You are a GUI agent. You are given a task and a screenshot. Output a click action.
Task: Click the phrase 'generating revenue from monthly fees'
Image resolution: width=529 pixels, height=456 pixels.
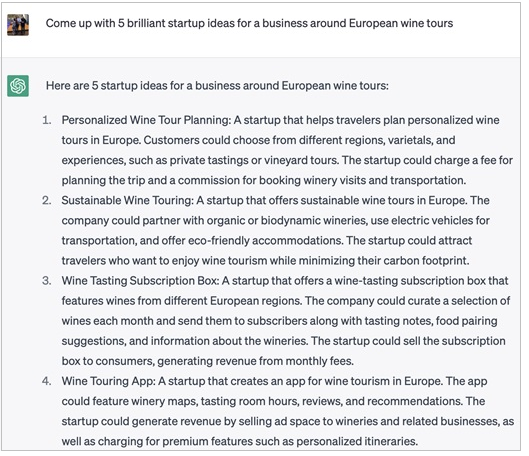click(255, 361)
